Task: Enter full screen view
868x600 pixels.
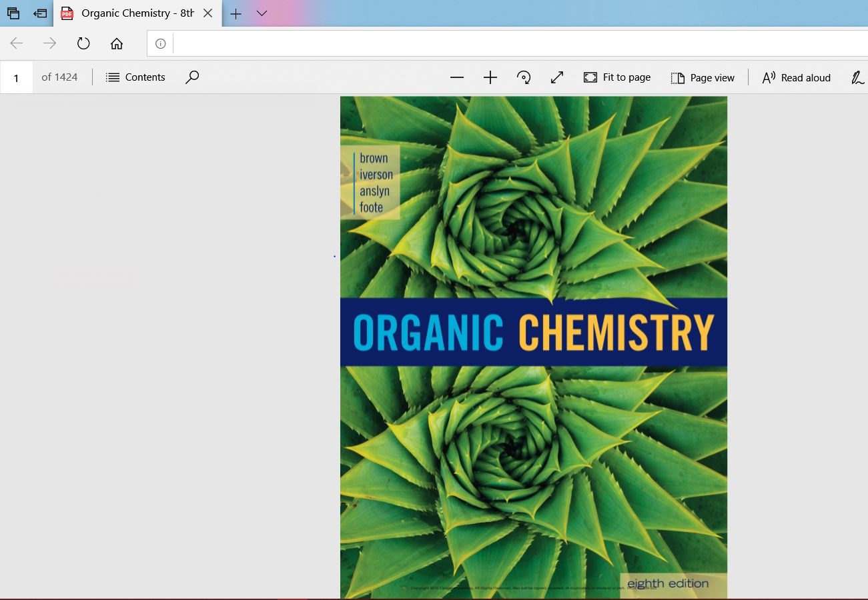Action: (557, 78)
